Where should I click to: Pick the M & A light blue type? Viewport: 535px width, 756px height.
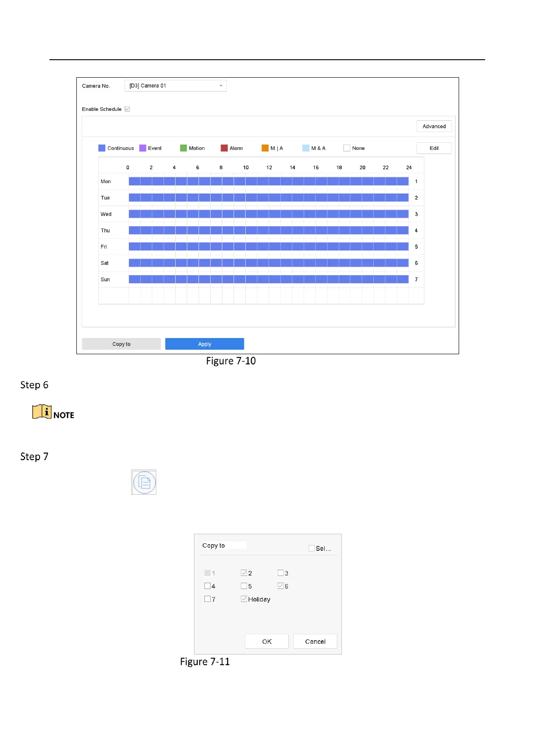(306, 148)
